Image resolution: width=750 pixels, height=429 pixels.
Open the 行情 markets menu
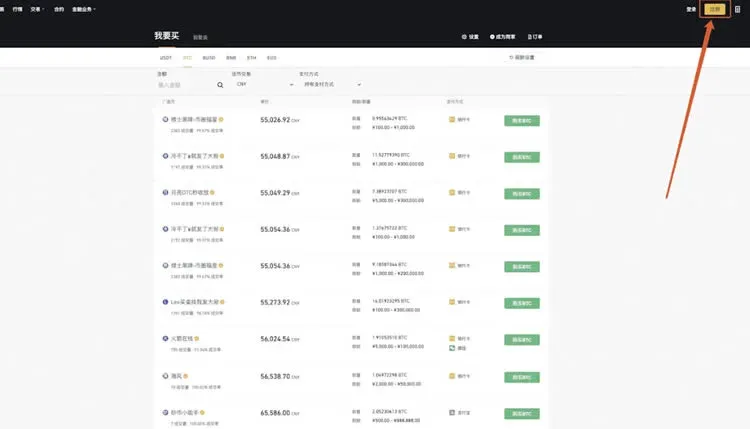[17, 9]
